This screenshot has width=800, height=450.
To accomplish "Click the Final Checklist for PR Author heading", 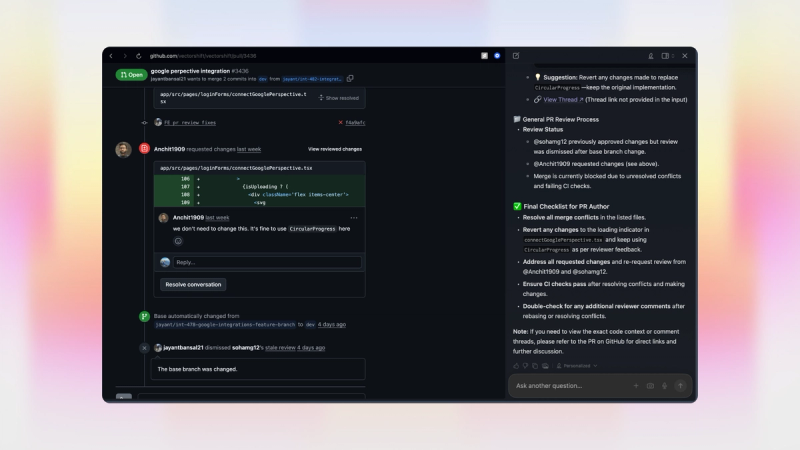I will point(566,207).
